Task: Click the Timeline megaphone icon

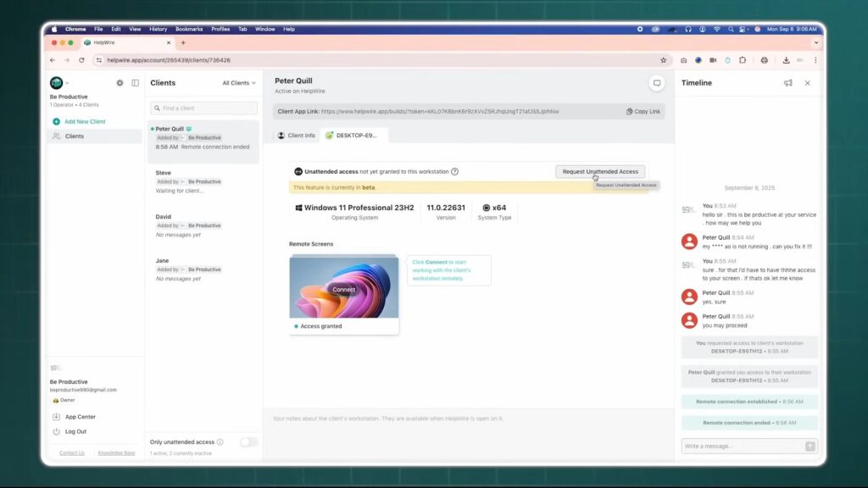Action: pos(787,83)
